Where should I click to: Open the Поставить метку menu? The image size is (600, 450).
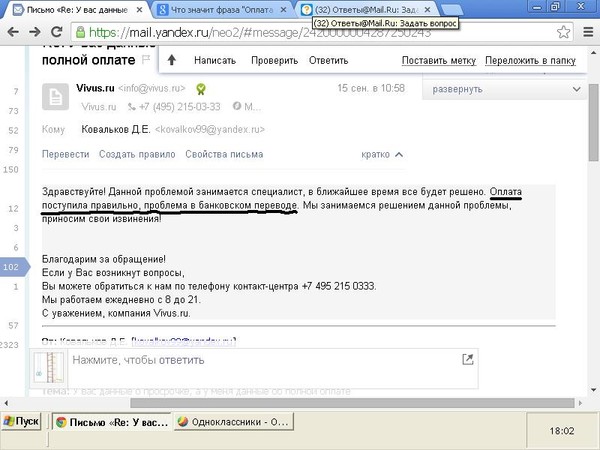439,60
